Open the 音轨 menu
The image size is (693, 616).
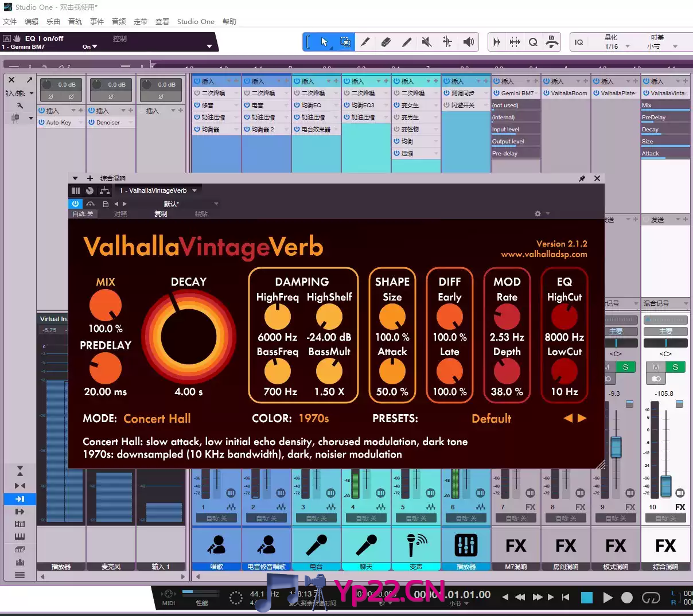pos(75,21)
